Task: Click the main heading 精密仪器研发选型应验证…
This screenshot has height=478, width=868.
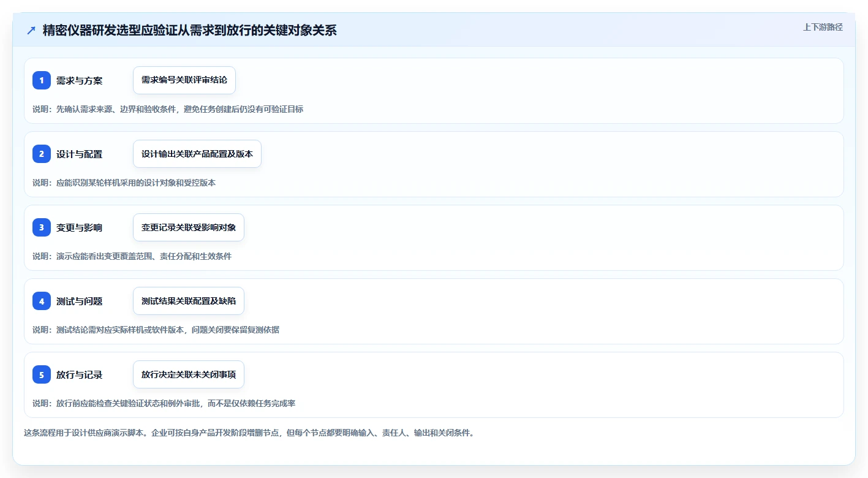Action: tap(190, 31)
